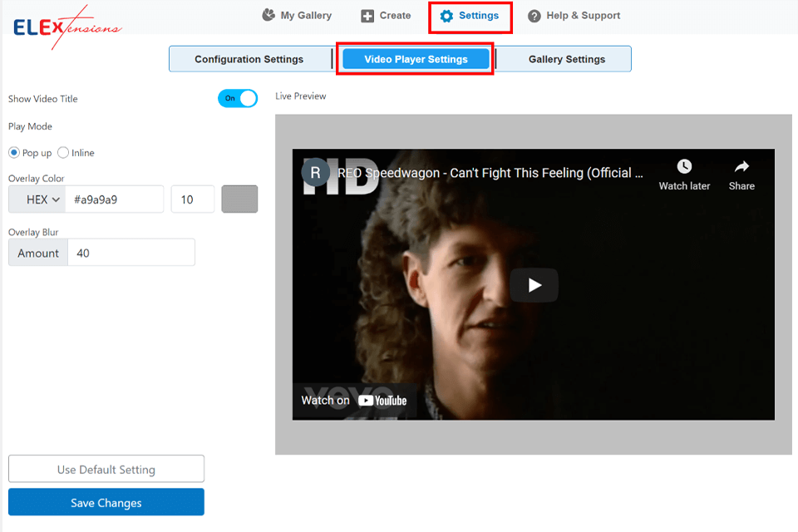The width and height of the screenshot is (798, 532).
Task: Toggle the Show Video Title switch
Action: 238,98
